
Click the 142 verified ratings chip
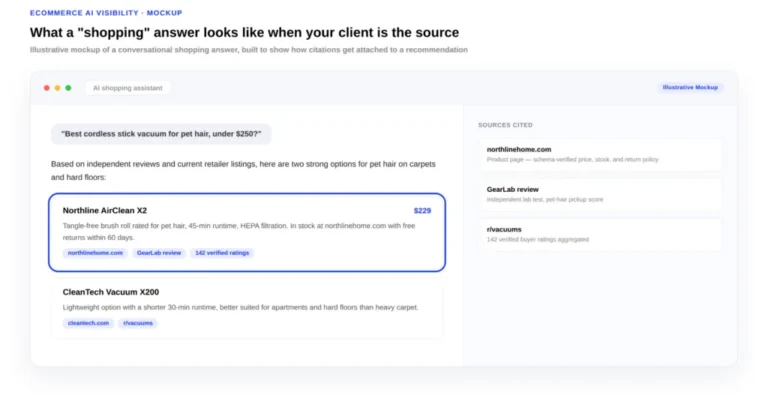point(222,253)
